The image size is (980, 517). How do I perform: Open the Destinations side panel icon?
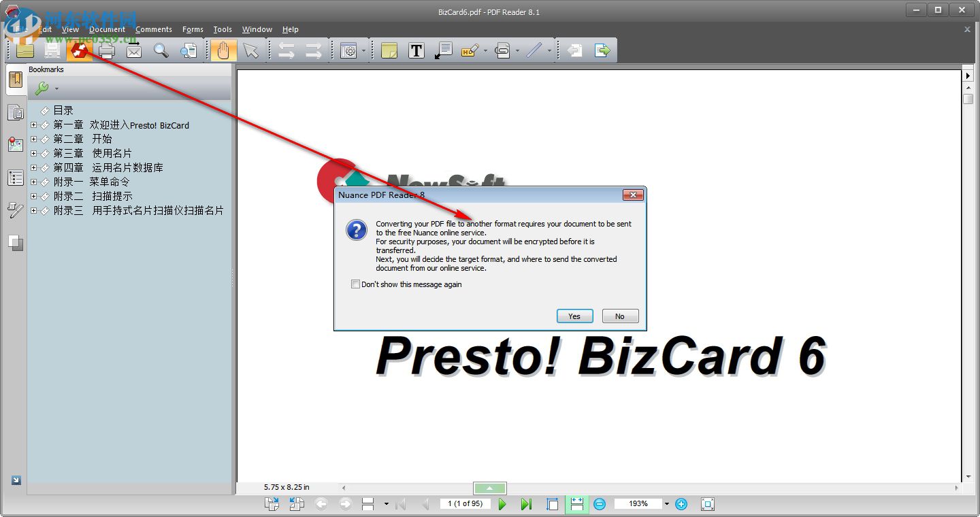coord(16,145)
